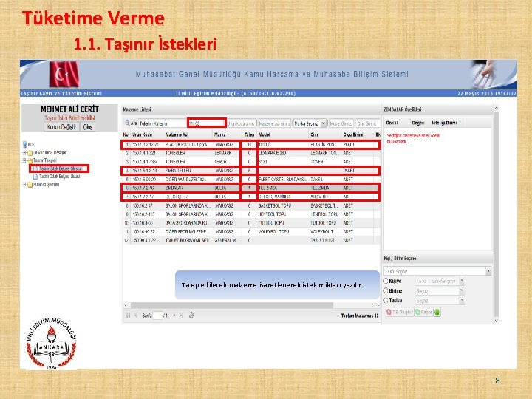Click the Malzeme adı search field
532x399 pixels.
274,123
